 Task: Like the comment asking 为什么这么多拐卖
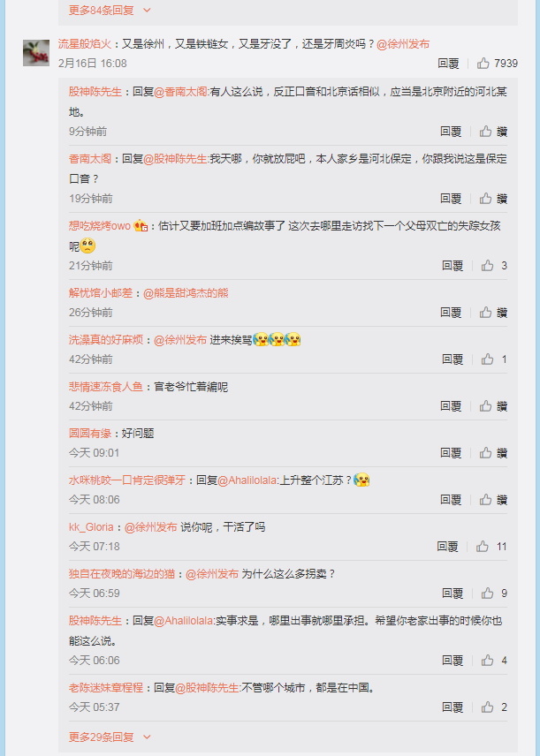[x=487, y=593]
